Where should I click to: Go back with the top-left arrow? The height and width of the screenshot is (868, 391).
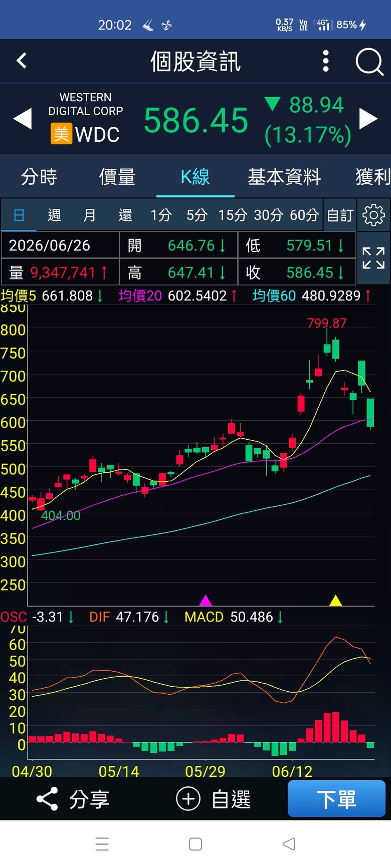tap(22, 61)
